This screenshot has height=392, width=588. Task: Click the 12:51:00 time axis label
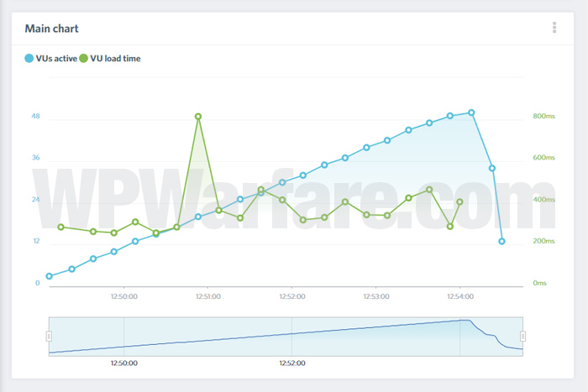(x=208, y=296)
